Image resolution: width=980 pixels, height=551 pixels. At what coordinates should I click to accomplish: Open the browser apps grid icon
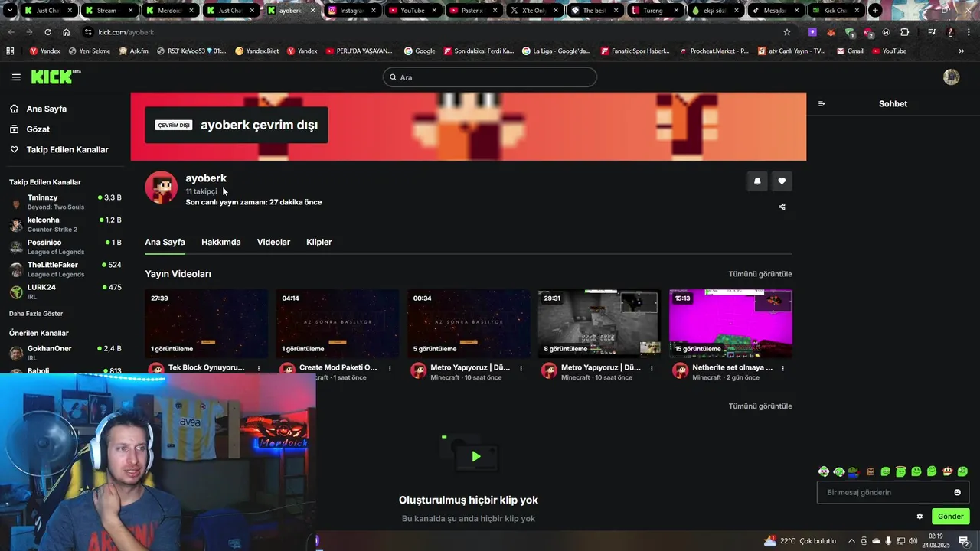[10, 51]
